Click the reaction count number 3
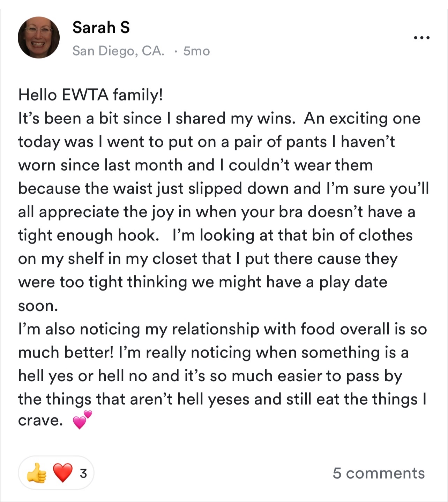Image resolution: width=448 pixels, height=502 pixels. pyautogui.click(x=83, y=473)
